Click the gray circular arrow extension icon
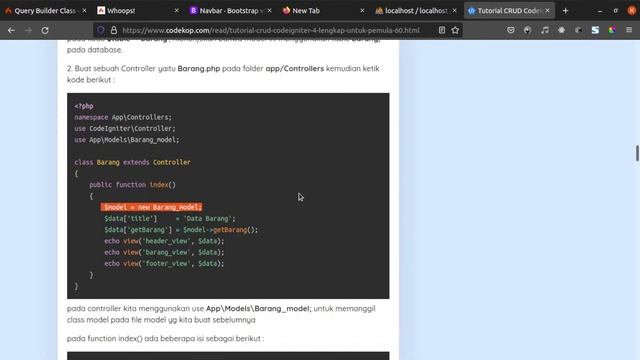Screen dimensions: 640x360 [578, 30]
